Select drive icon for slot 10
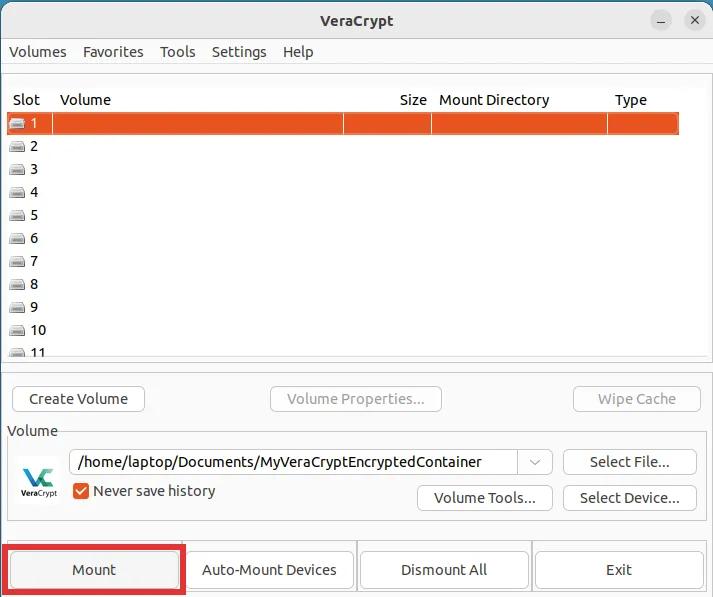This screenshot has width=713, height=597. 17,330
